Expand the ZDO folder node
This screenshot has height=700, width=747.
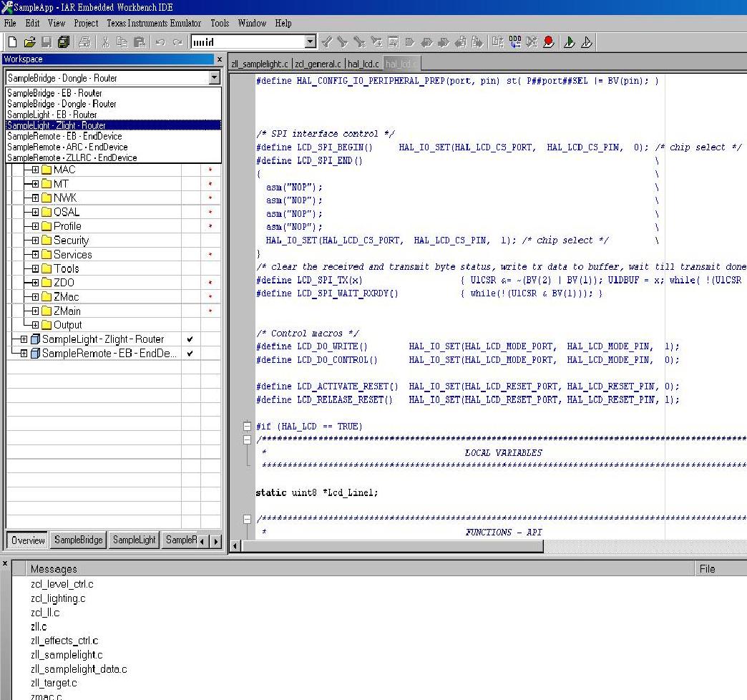coord(35,283)
